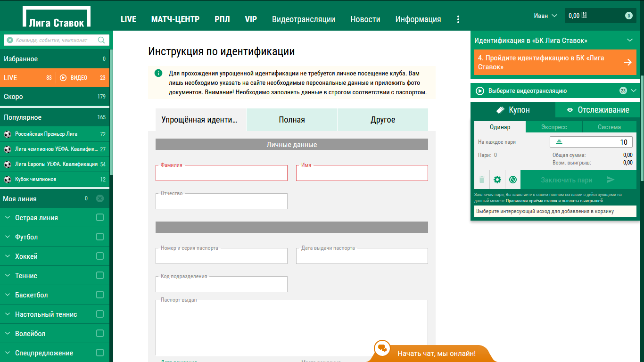The image size is (644, 362).
Task: Open the Избранное section
Action: pos(55,59)
